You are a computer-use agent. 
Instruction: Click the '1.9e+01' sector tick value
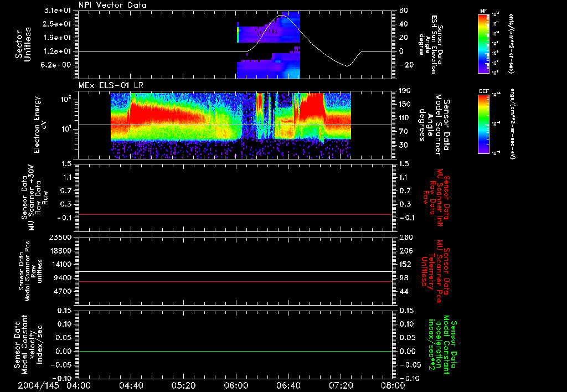coord(56,38)
